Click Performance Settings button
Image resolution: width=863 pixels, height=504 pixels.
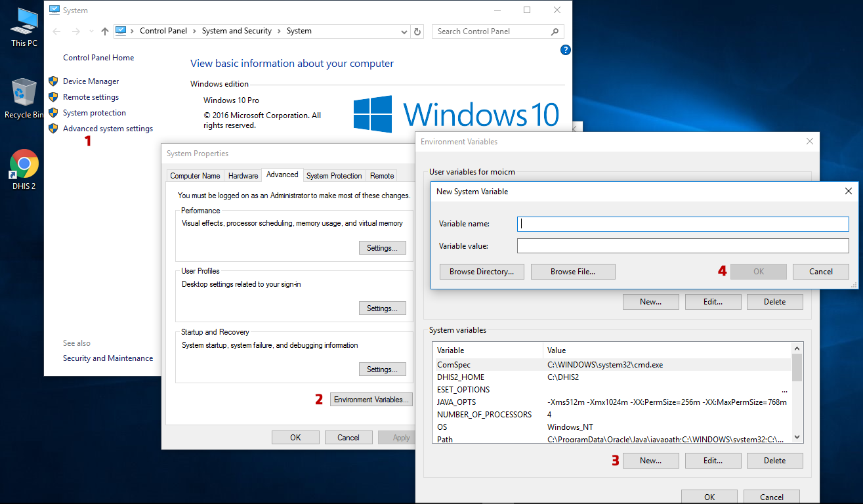383,248
